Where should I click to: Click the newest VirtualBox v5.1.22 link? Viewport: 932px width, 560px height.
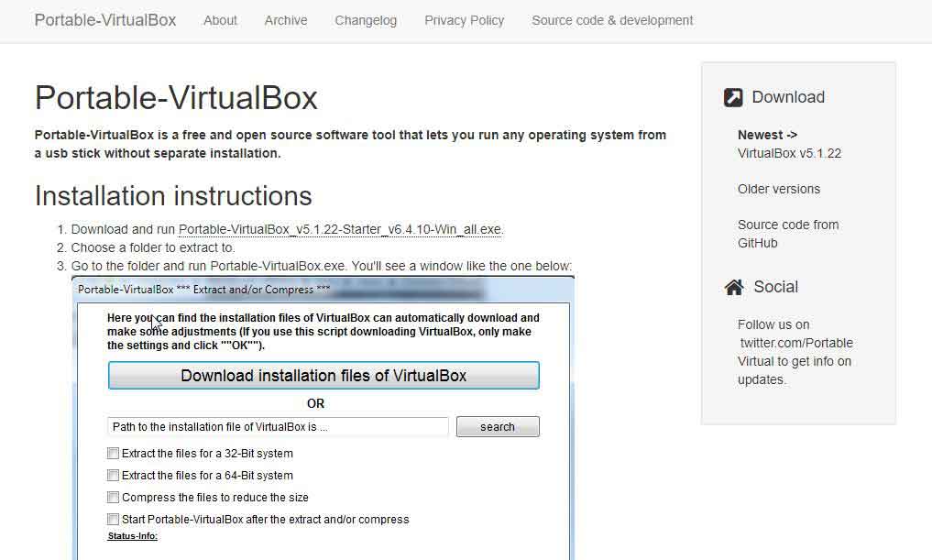pos(790,153)
